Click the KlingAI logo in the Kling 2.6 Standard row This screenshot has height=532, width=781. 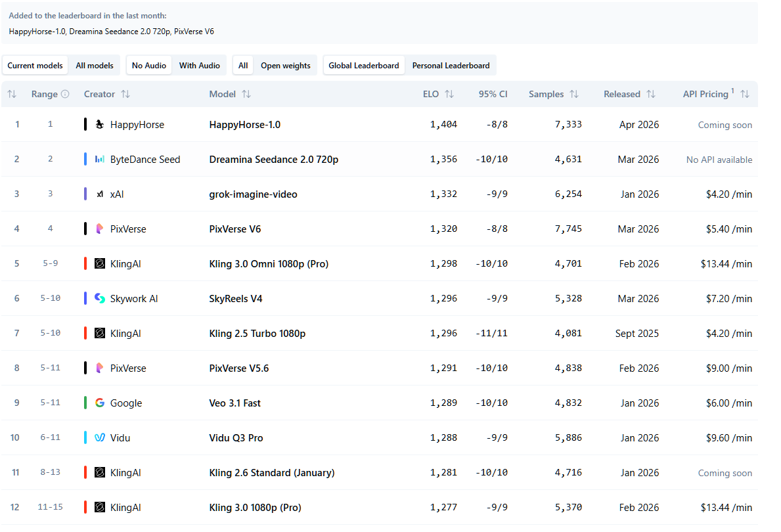click(100, 472)
